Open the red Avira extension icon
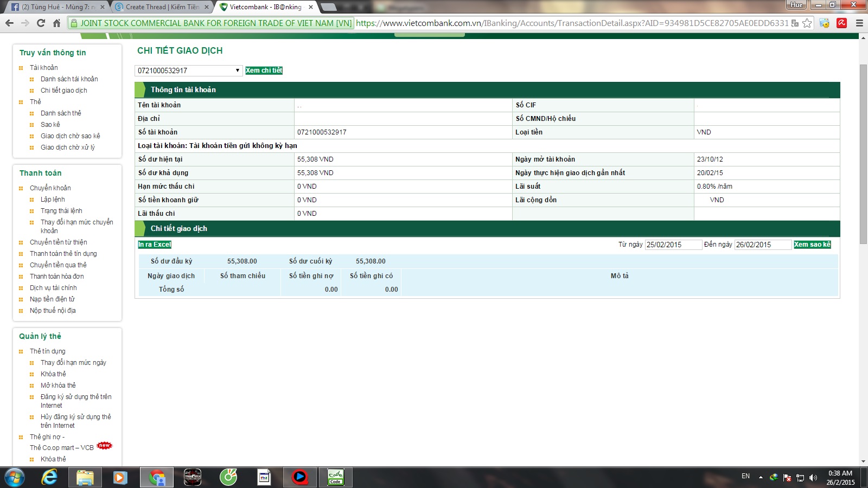The height and width of the screenshot is (488, 868). point(842,23)
